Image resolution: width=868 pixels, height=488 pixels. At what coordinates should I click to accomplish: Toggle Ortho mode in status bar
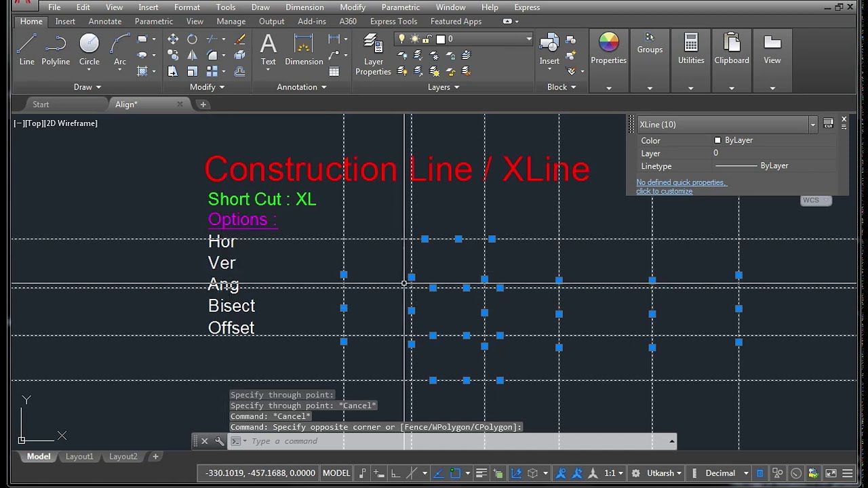[x=396, y=473]
